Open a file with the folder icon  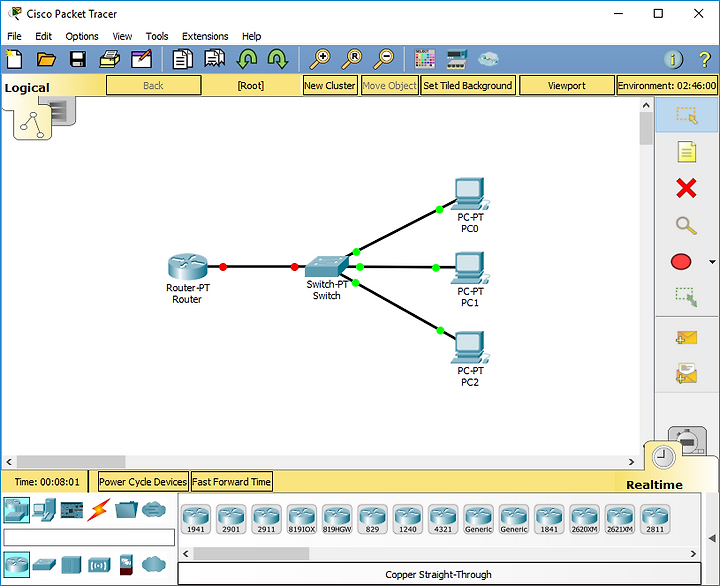pos(46,59)
